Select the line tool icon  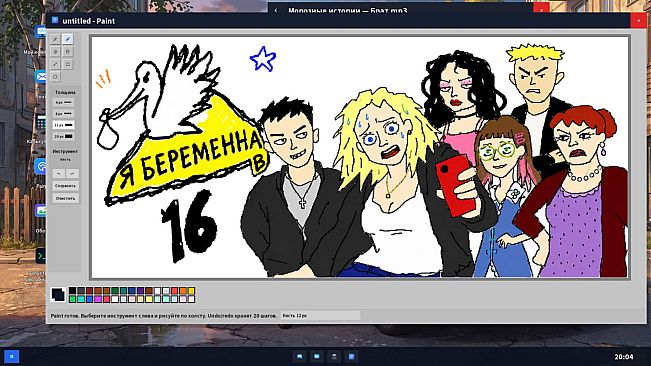[x=55, y=64]
